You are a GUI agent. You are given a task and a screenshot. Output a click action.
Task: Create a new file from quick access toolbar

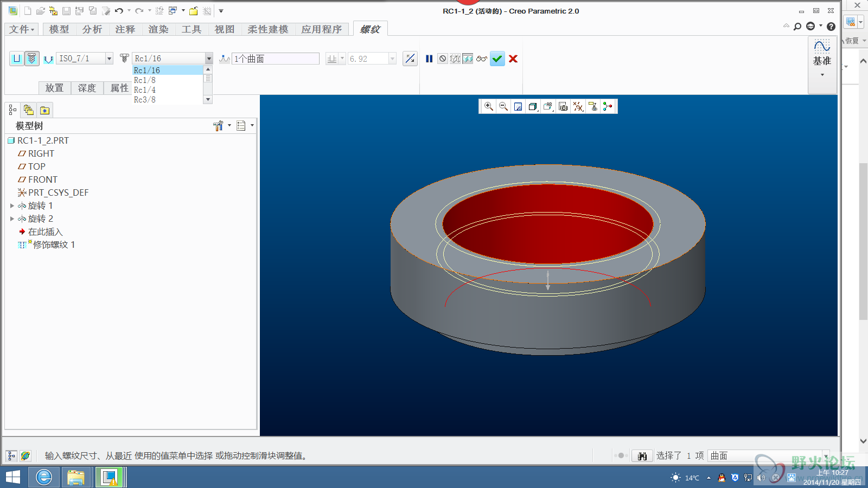tap(28, 11)
